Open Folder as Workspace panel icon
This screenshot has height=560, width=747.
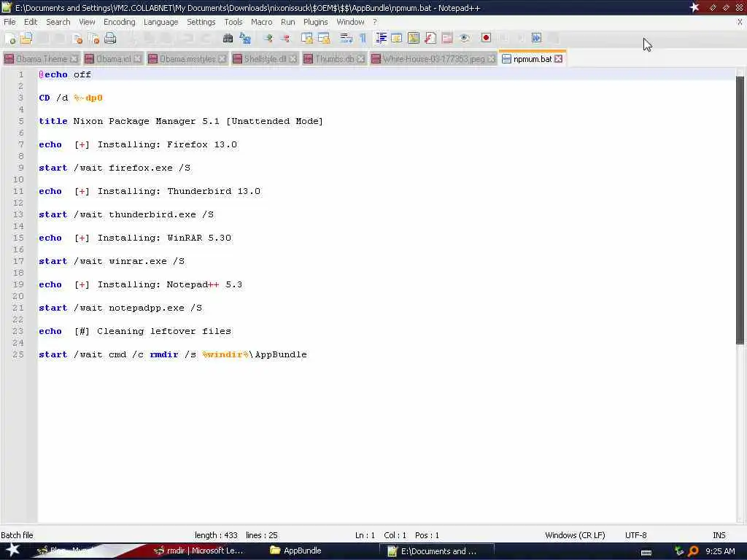pyautogui.click(x=447, y=39)
